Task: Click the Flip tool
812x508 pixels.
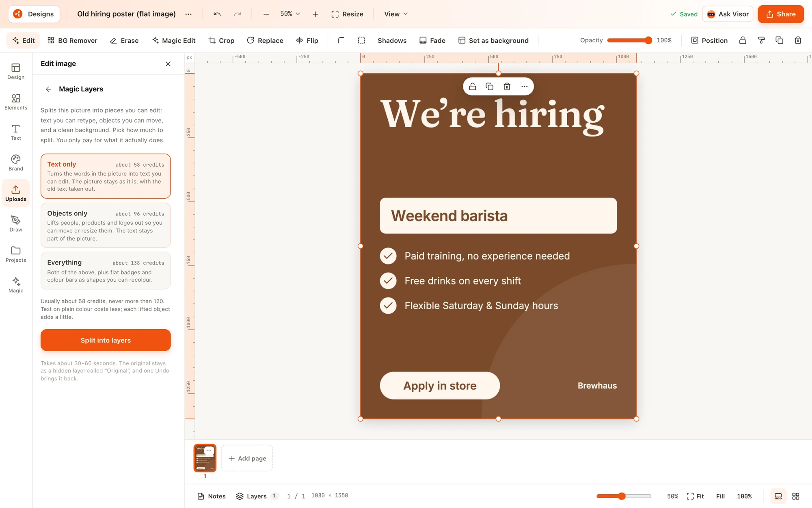Action: 307,40
